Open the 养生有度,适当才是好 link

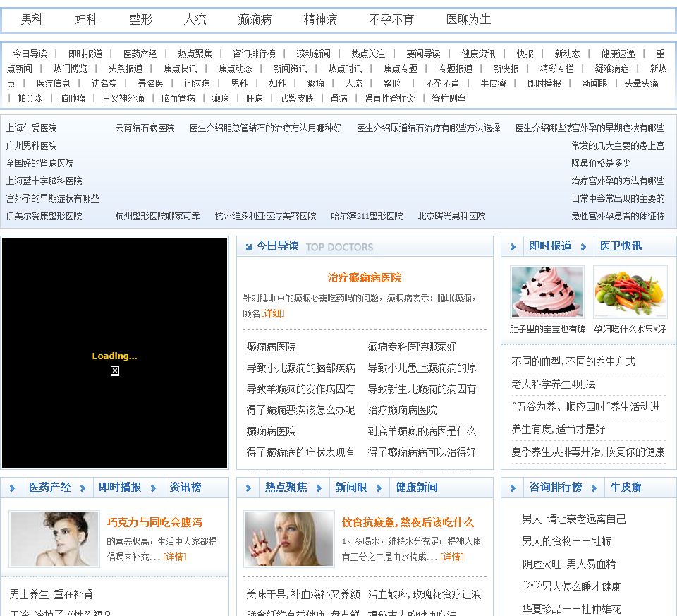coord(558,429)
